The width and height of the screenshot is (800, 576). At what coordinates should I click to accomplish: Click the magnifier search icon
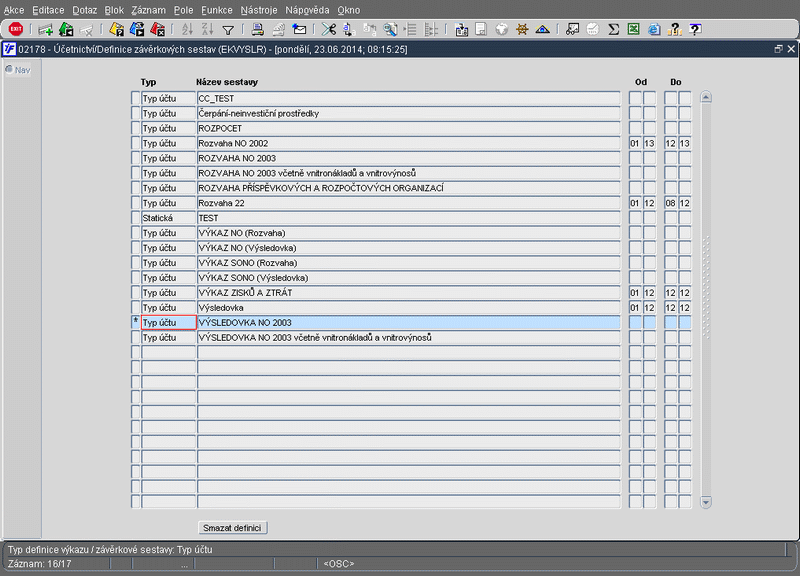point(390,30)
